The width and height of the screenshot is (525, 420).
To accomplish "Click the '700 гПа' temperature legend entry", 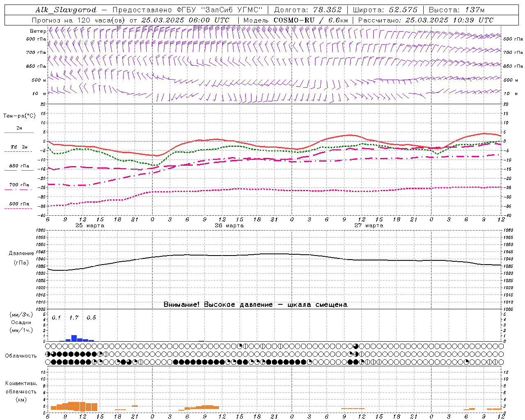I will [x=19, y=185].
